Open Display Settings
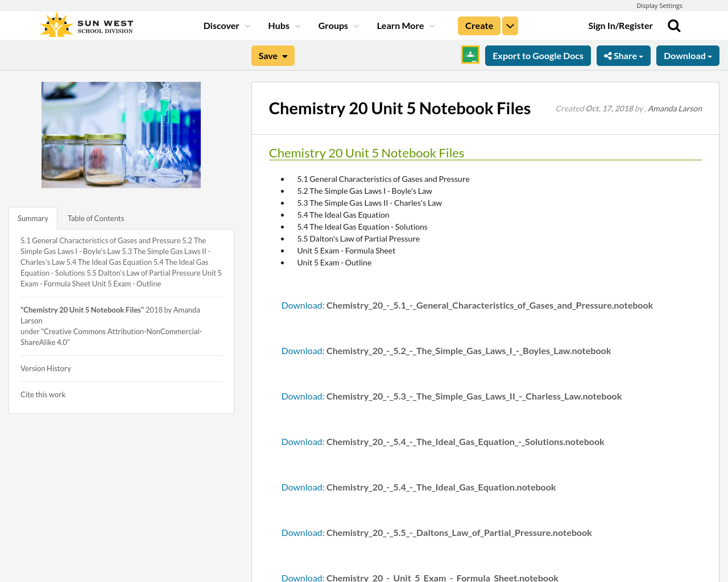The height and width of the screenshot is (582, 728). [x=659, y=5]
